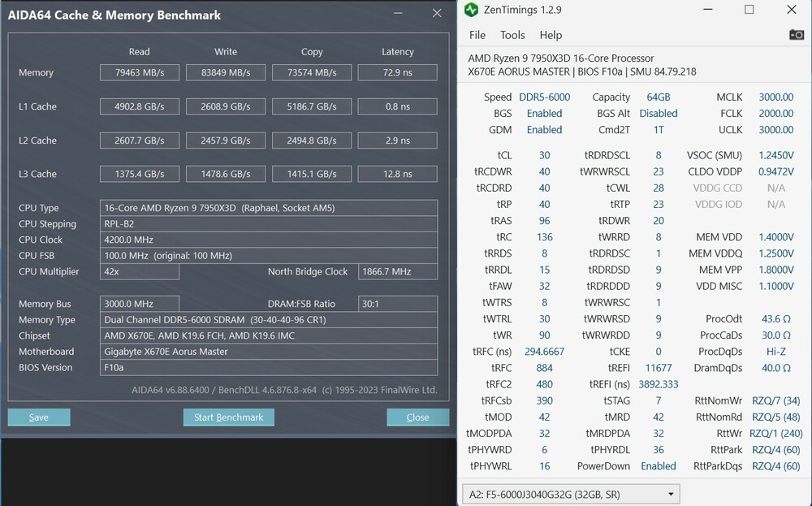Image resolution: width=812 pixels, height=506 pixels.
Task: Click the tCL value 30
Action: pos(544,155)
